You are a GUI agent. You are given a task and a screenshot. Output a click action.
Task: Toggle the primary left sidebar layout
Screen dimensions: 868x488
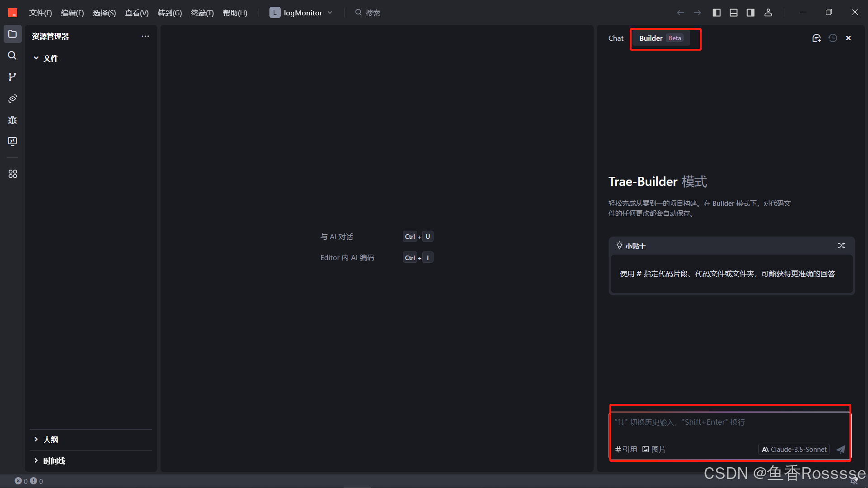click(x=717, y=13)
